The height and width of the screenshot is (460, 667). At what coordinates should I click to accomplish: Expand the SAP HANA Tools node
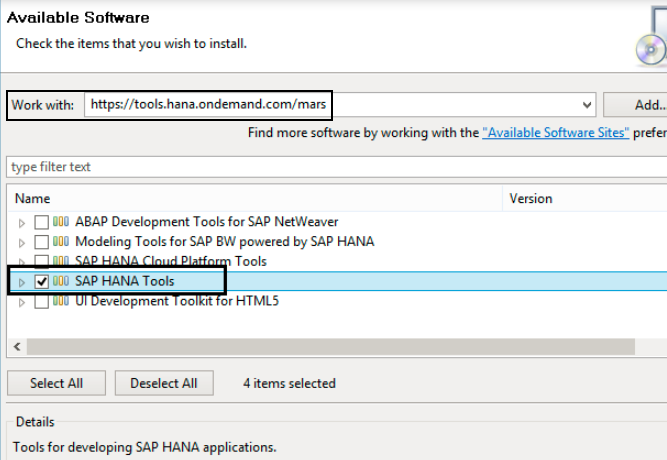point(23,282)
